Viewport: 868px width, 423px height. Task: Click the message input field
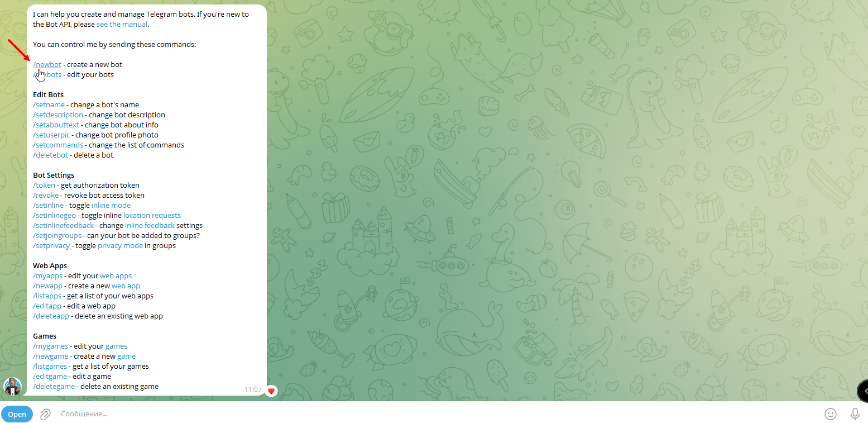(x=391, y=414)
